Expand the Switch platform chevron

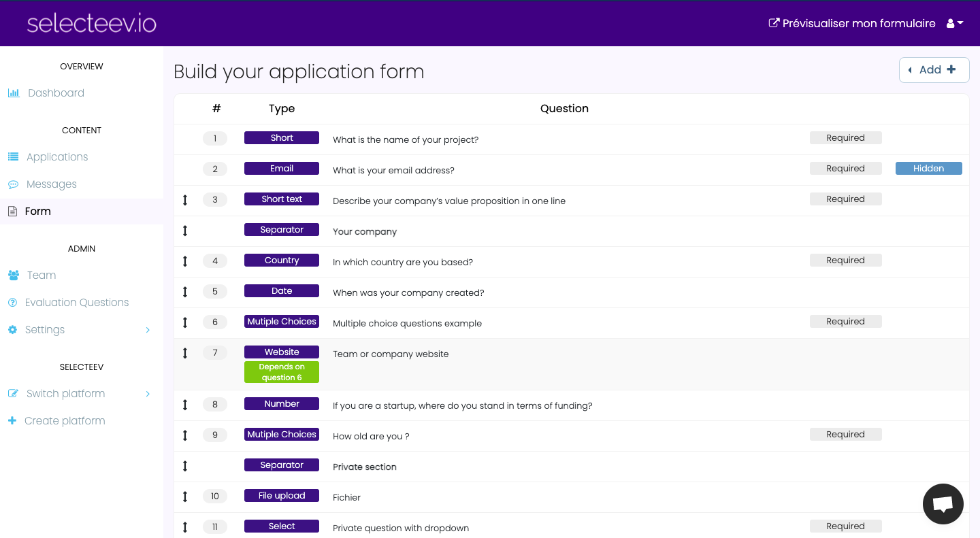click(148, 393)
